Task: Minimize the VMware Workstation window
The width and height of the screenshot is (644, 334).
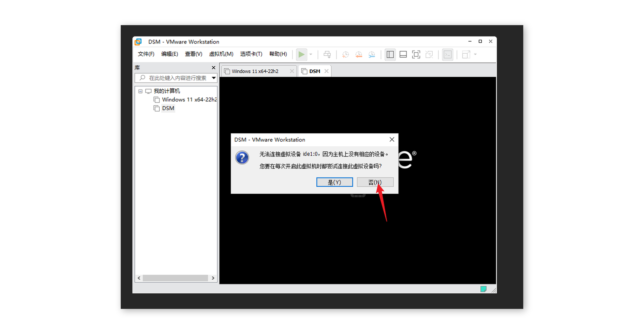Action: click(470, 42)
